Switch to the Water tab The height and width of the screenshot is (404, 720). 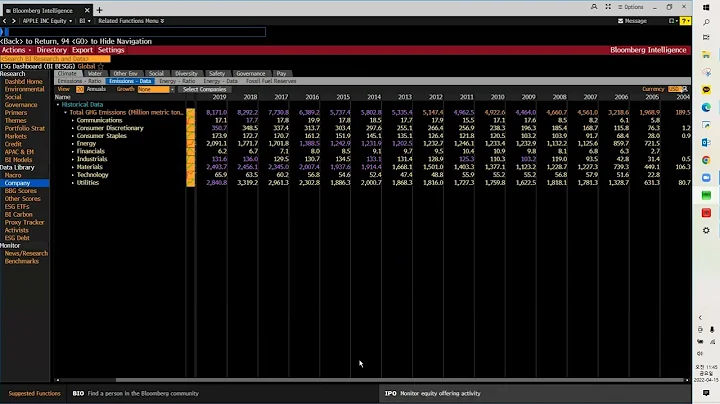[95, 73]
